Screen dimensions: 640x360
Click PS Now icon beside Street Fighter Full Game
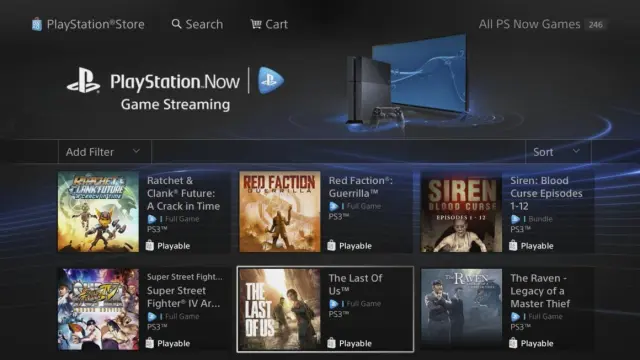(152, 317)
